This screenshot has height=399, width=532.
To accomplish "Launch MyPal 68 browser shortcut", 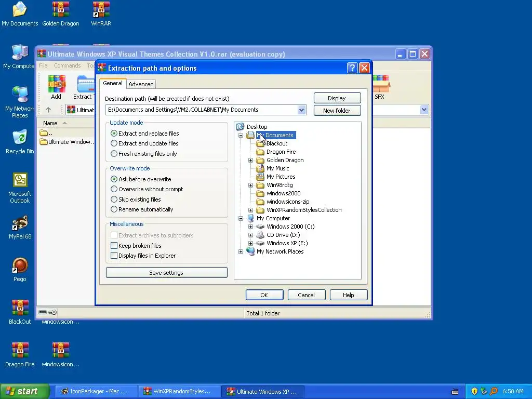I will click(x=20, y=228).
